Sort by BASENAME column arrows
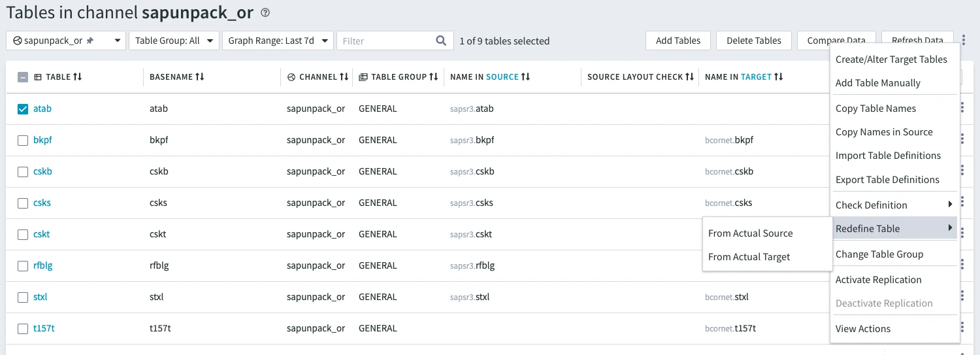Viewport: 980px width, 355px height. (200, 77)
